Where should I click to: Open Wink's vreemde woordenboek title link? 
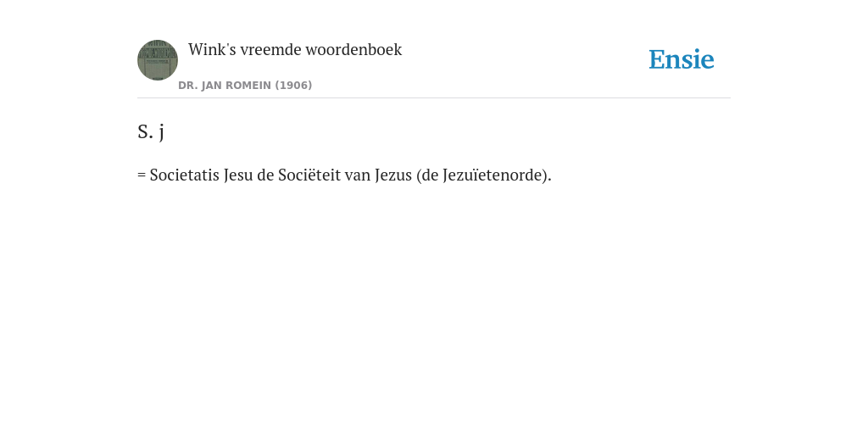pos(295,49)
